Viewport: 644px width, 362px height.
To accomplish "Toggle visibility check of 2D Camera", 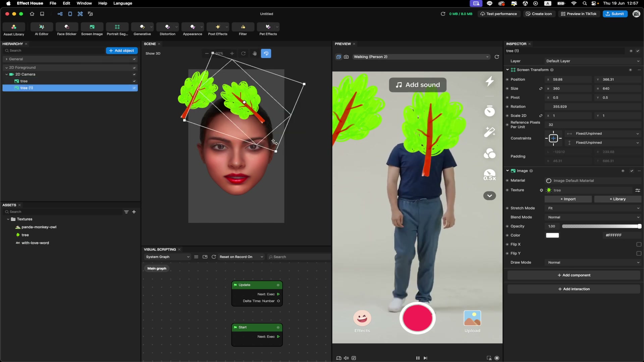I will (134, 74).
